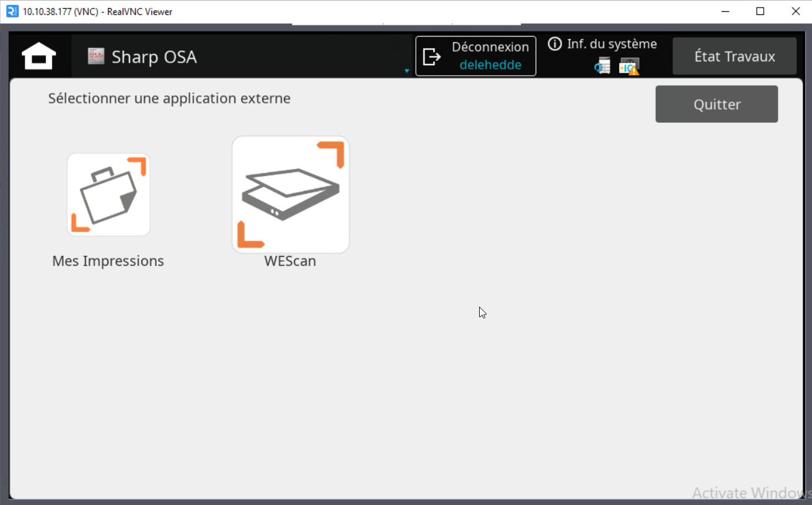
Task: Open État Travaux job status
Action: point(734,56)
